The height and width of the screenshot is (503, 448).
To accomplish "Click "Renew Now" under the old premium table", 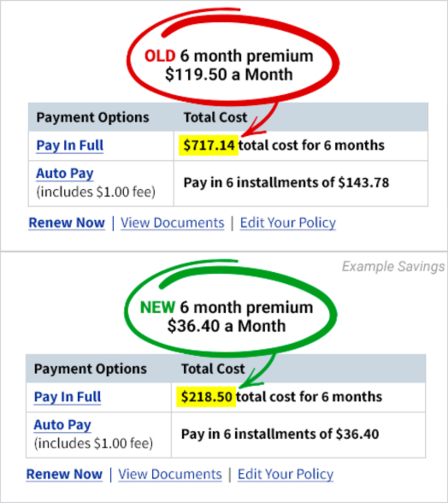I will tap(66, 223).
